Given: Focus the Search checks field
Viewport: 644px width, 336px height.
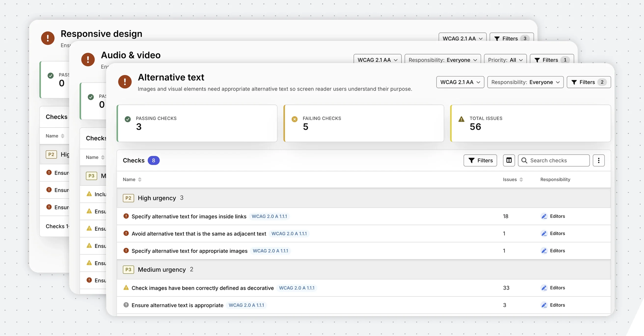Looking at the screenshot, I should coord(553,160).
